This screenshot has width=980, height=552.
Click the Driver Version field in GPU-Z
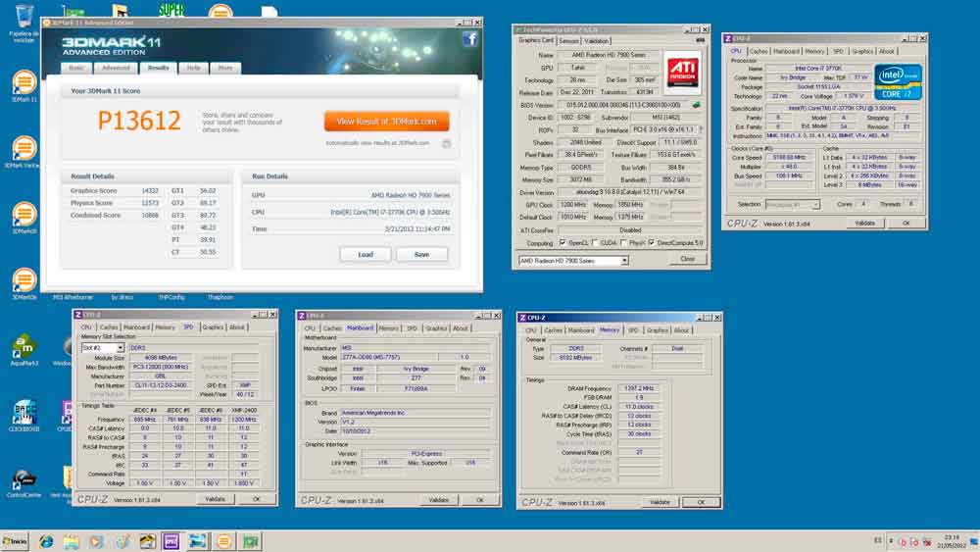(x=630, y=192)
